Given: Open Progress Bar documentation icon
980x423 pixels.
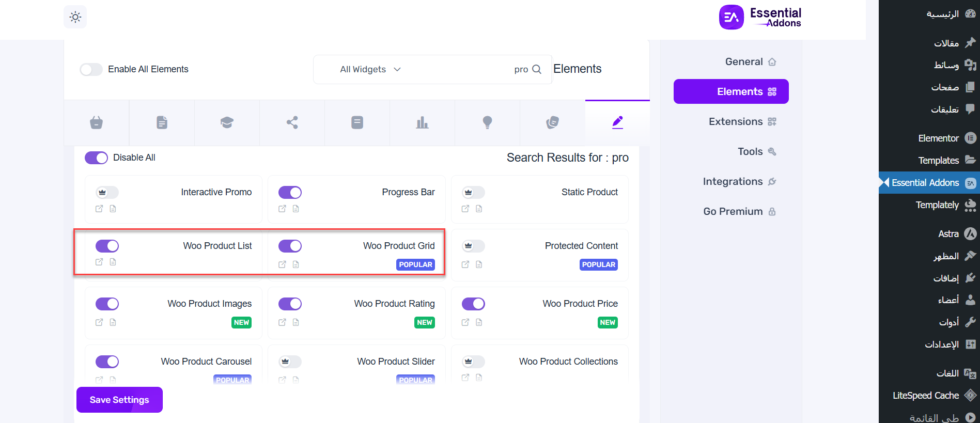Looking at the screenshot, I should (x=296, y=209).
